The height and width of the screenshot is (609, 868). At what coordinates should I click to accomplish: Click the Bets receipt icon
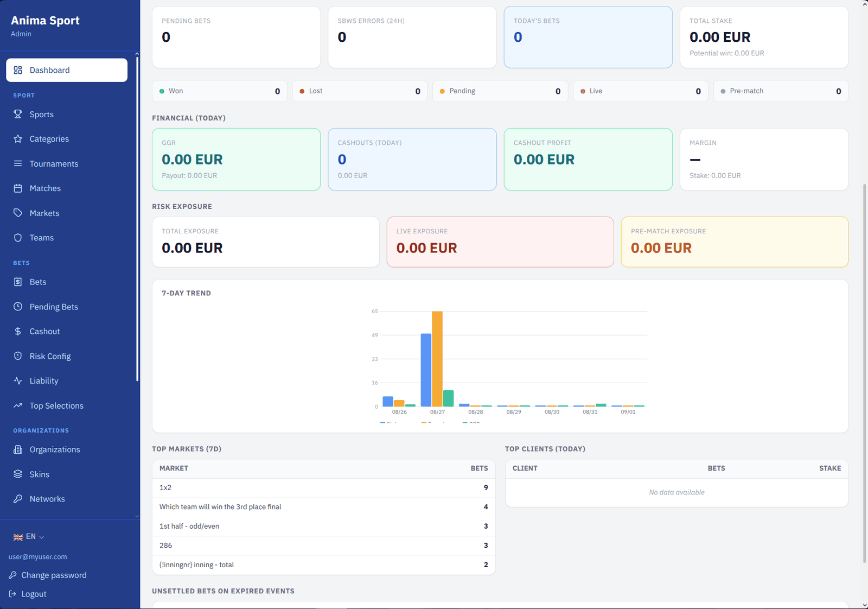click(18, 282)
